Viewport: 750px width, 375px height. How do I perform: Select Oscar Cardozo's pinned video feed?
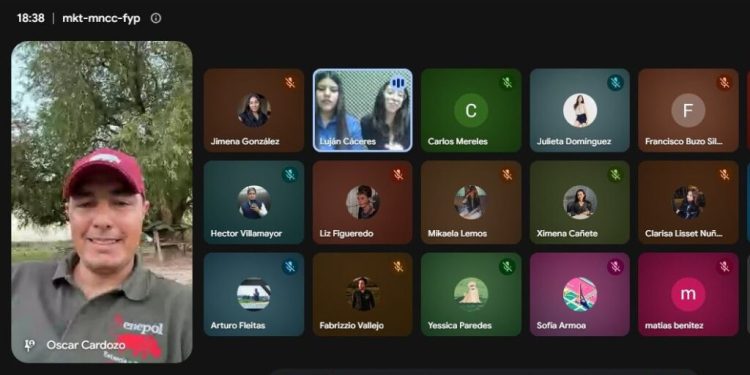click(102, 202)
